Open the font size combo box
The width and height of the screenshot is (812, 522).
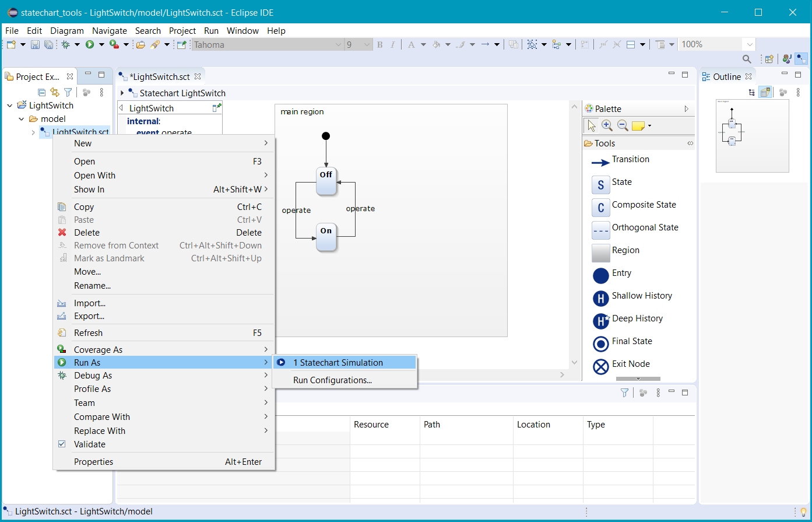tap(358, 44)
